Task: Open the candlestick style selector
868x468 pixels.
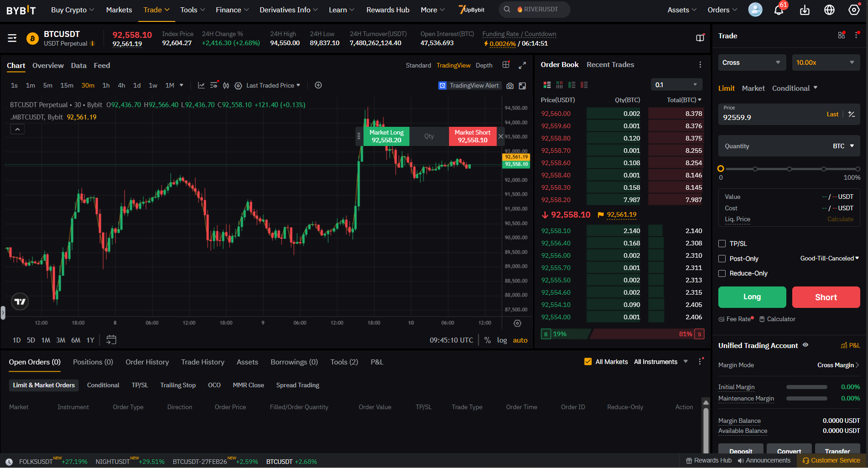Action: pyautogui.click(x=226, y=85)
